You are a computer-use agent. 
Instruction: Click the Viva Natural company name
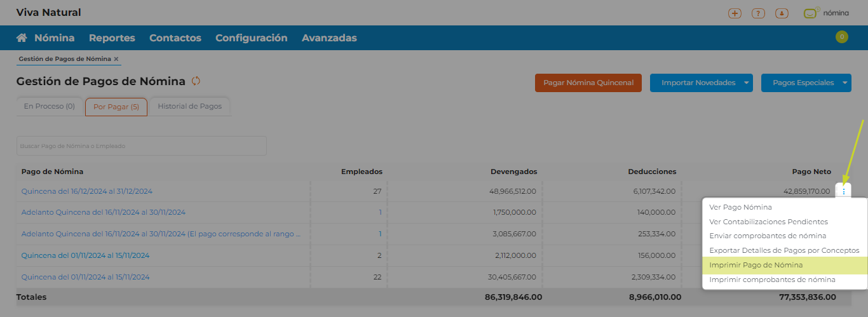[x=49, y=13]
